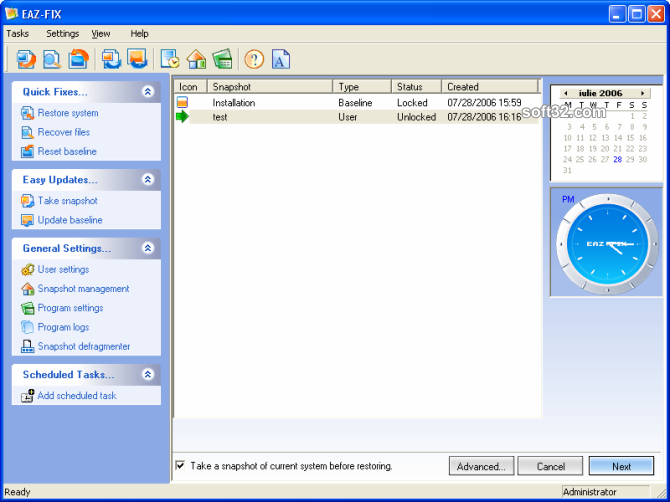Viewport: 670px width, 502px height.
Task: Open the Program logs link
Action: coord(63,327)
